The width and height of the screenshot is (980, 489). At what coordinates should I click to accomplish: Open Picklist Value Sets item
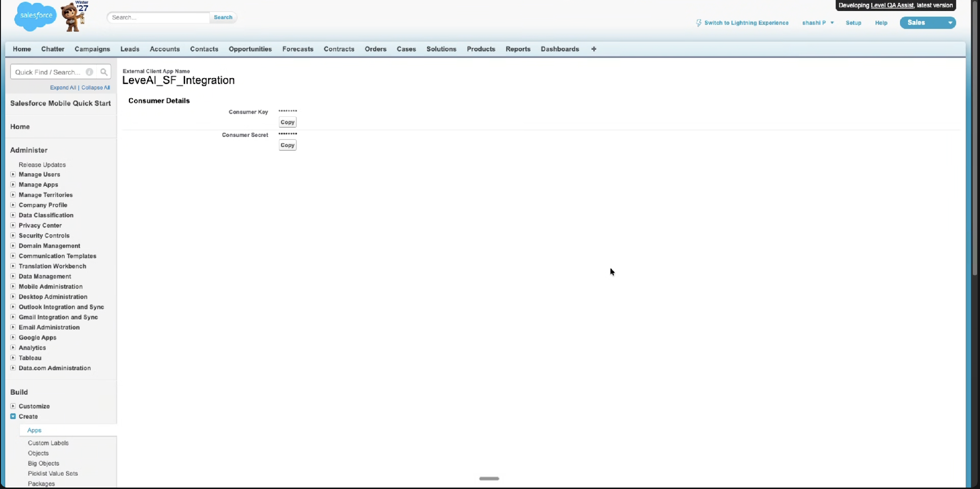tap(53, 474)
